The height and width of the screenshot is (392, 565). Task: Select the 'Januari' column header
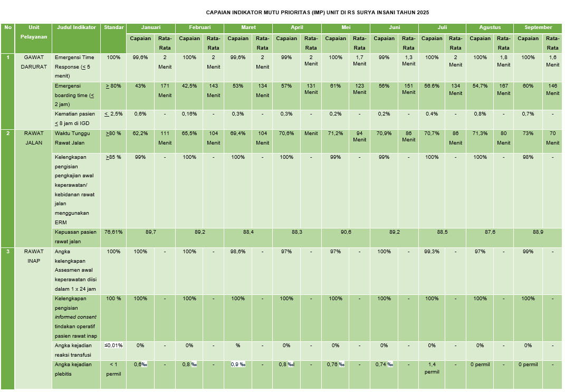150,27
